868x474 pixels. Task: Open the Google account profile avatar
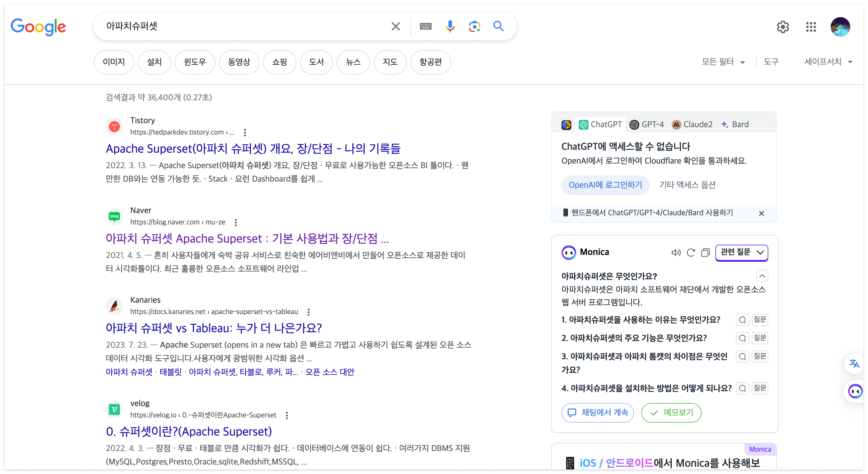840,27
